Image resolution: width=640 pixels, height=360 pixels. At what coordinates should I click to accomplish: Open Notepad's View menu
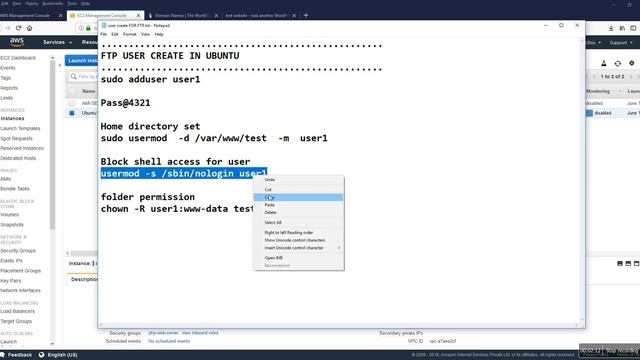pos(145,34)
